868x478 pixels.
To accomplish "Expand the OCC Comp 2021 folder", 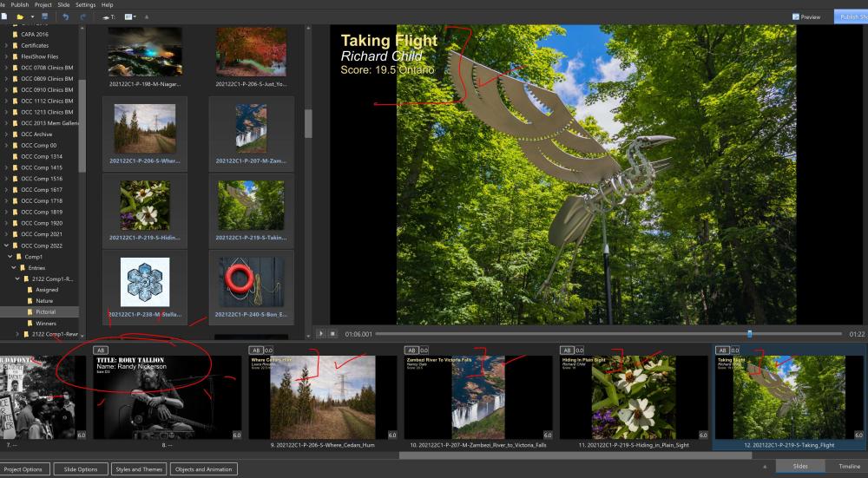I will 6,234.
